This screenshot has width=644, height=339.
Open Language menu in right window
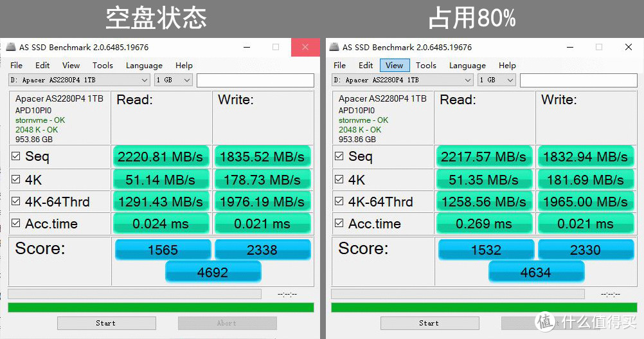[x=467, y=66]
